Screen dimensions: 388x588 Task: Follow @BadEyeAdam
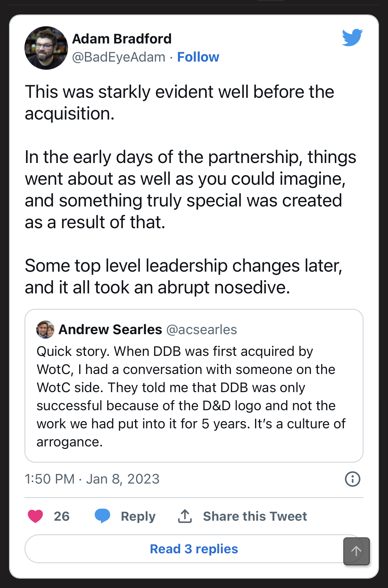198,57
